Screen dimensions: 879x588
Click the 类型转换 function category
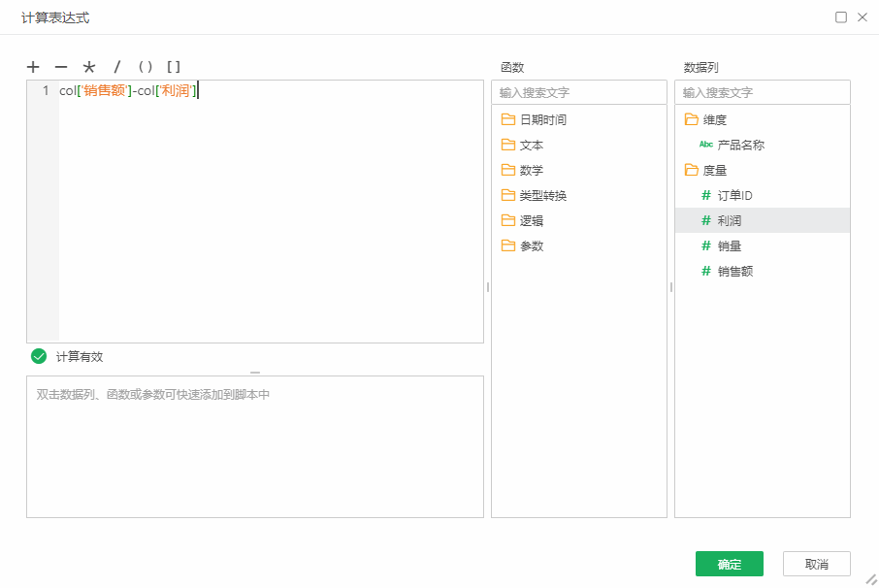click(x=534, y=194)
